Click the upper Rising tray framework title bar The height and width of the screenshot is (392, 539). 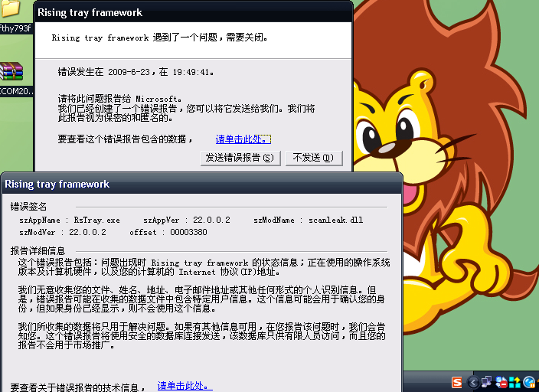tap(194, 12)
